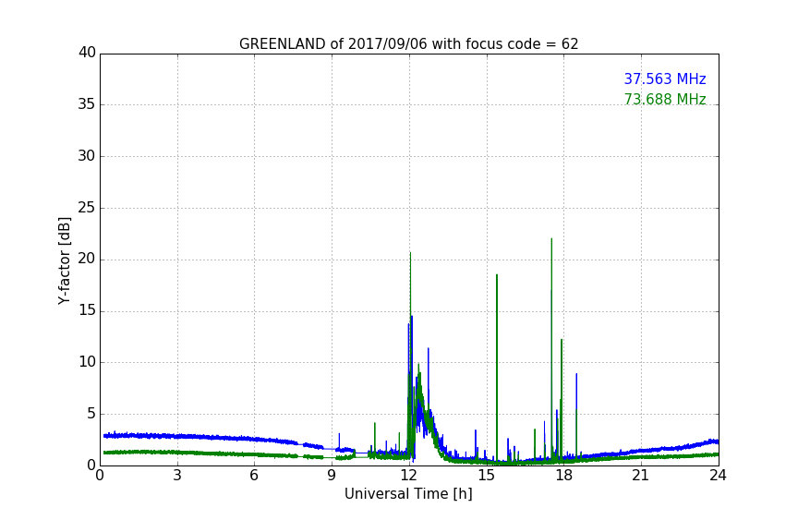
Task: Click the x-axis tick label 9
Action: (x=332, y=476)
